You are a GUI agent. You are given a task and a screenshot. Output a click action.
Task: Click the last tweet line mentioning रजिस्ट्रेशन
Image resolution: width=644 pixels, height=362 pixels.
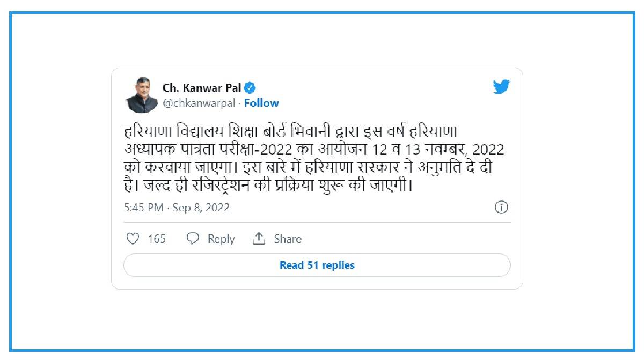coord(267,187)
